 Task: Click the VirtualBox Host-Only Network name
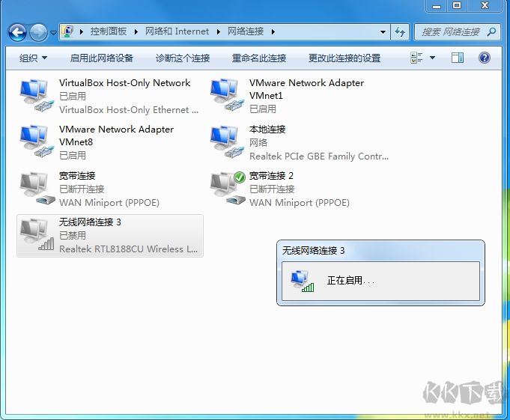tap(124, 83)
